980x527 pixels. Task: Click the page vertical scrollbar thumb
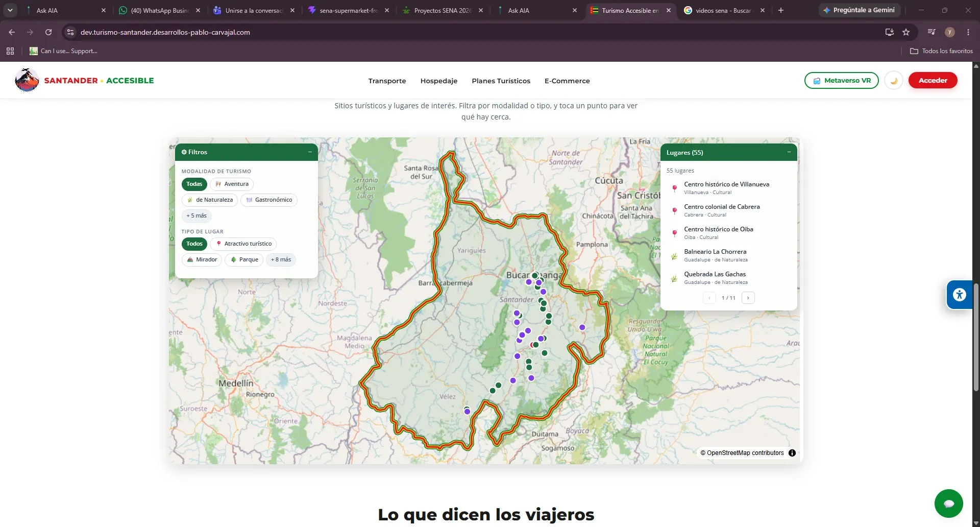point(976,337)
